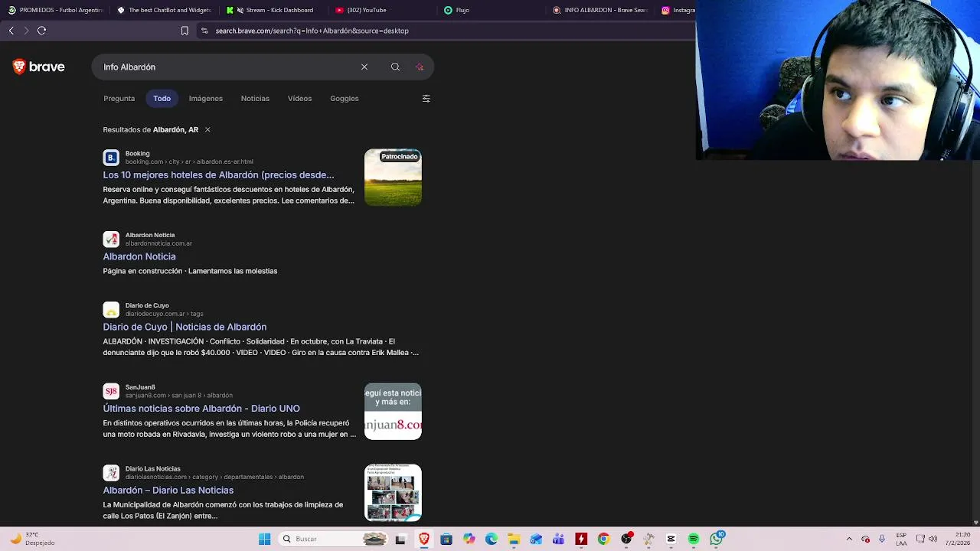Screen dimensions: 980x551
Task: Switch to the Vídeos tab
Action: click(x=299, y=99)
